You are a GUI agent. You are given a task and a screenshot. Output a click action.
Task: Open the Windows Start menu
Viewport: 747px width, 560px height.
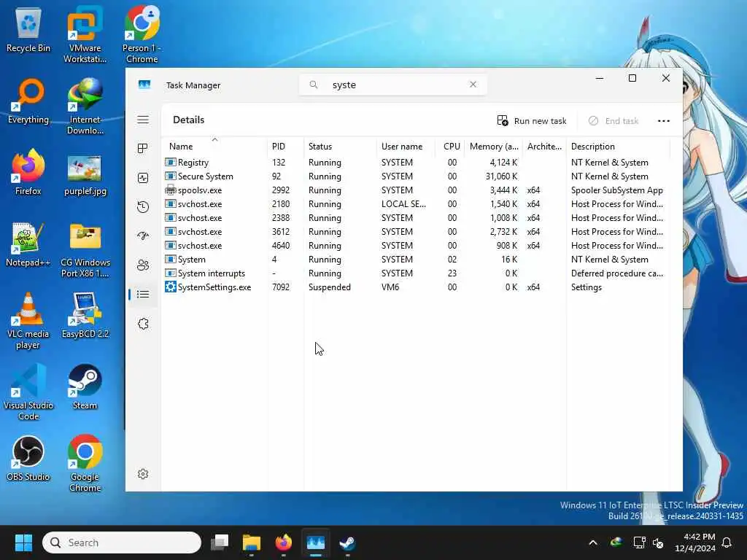coord(23,542)
